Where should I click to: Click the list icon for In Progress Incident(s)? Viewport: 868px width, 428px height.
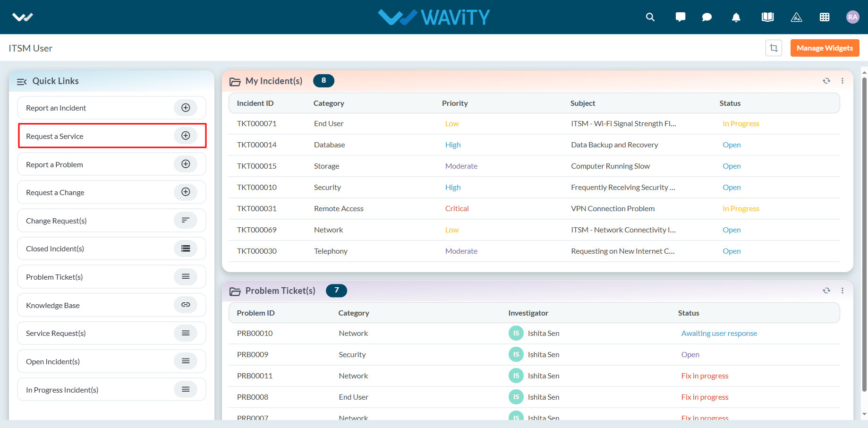pyautogui.click(x=186, y=389)
